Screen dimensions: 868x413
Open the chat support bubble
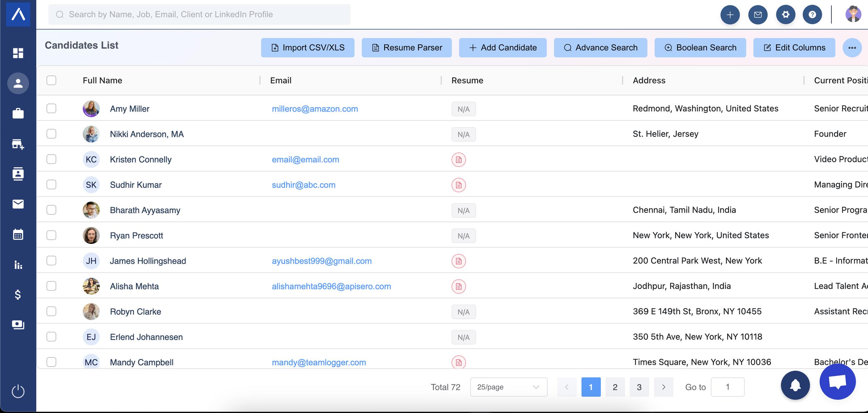click(837, 382)
